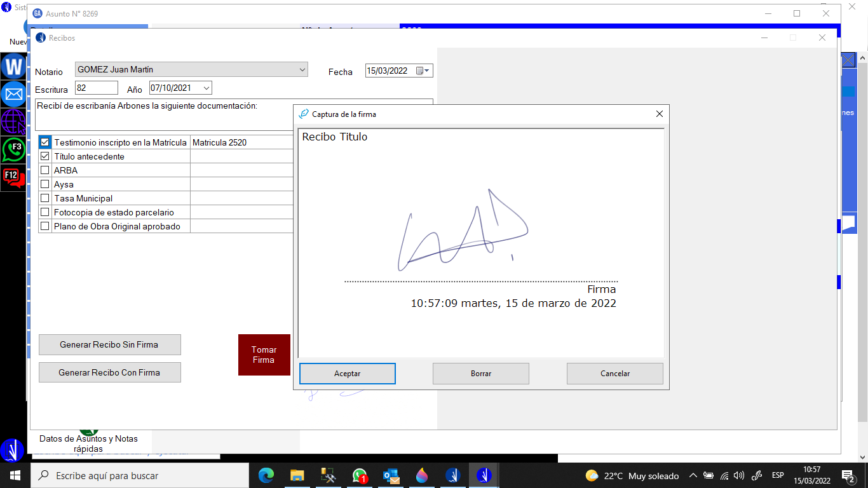The height and width of the screenshot is (488, 868).
Task: Open Outlook from the taskbar
Action: point(391,475)
